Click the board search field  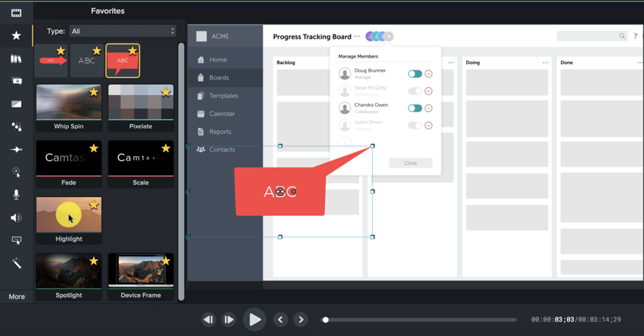click(x=592, y=36)
